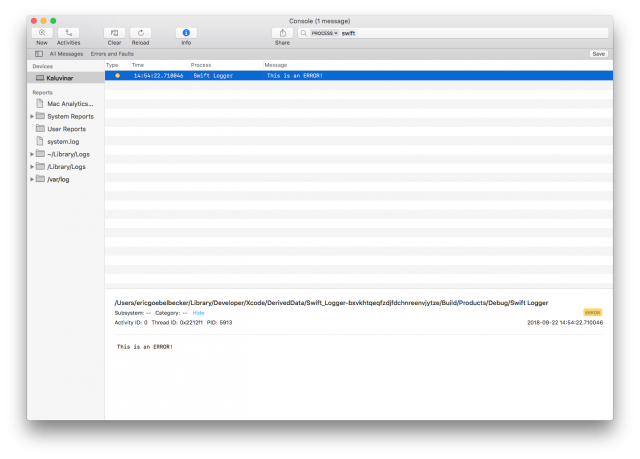640x459 pixels.
Task: Open the PROCESS search filter dropdown
Action: pyautogui.click(x=323, y=33)
